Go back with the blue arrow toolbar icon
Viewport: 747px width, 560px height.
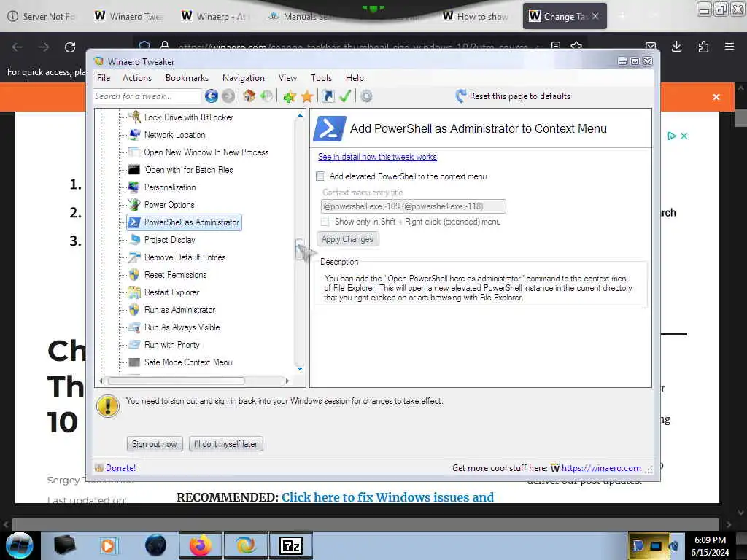[x=212, y=96]
